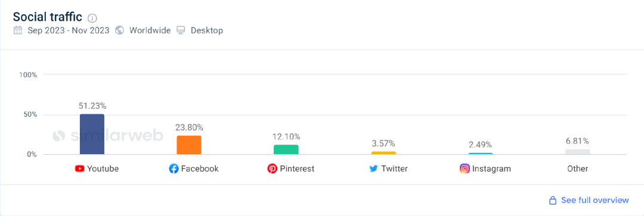Select the yellow Twitter bar

383,153
